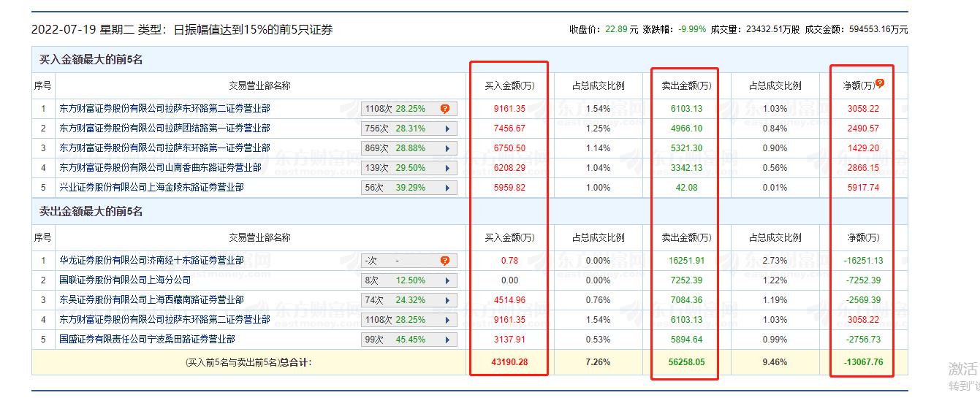Click the 买入金额最大的前5名 section header

pyautogui.click(x=91, y=59)
